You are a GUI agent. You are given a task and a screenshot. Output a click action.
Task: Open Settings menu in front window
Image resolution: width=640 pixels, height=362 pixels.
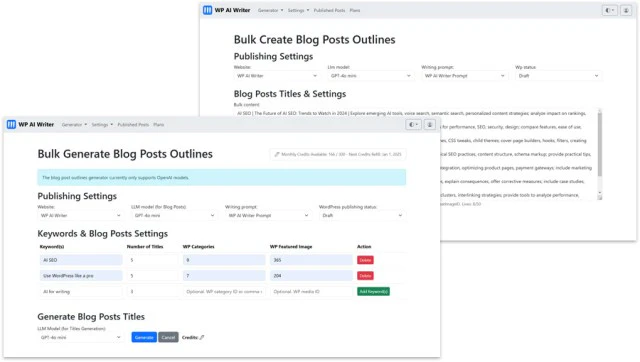coord(102,124)
